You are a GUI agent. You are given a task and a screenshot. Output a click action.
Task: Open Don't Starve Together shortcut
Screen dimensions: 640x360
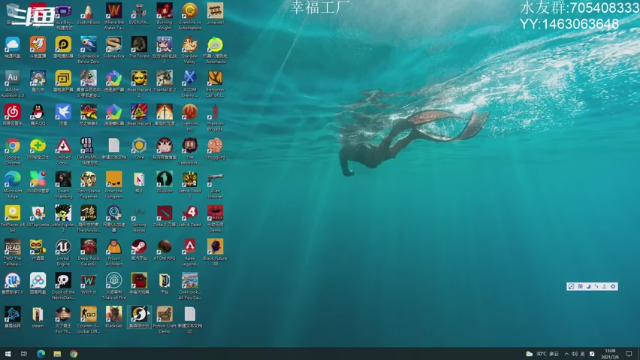point(88,185)
